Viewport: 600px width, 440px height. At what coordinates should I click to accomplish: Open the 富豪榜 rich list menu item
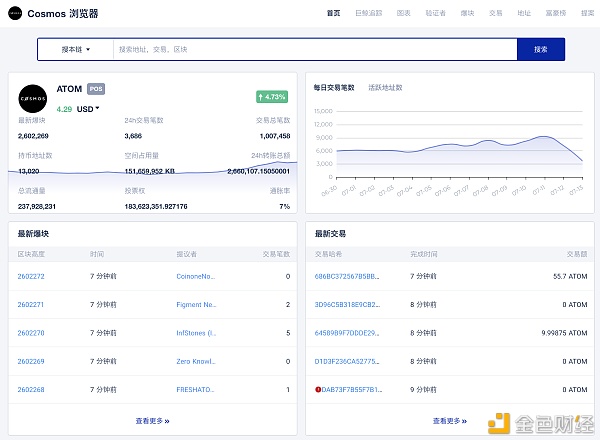pos(556,13)
